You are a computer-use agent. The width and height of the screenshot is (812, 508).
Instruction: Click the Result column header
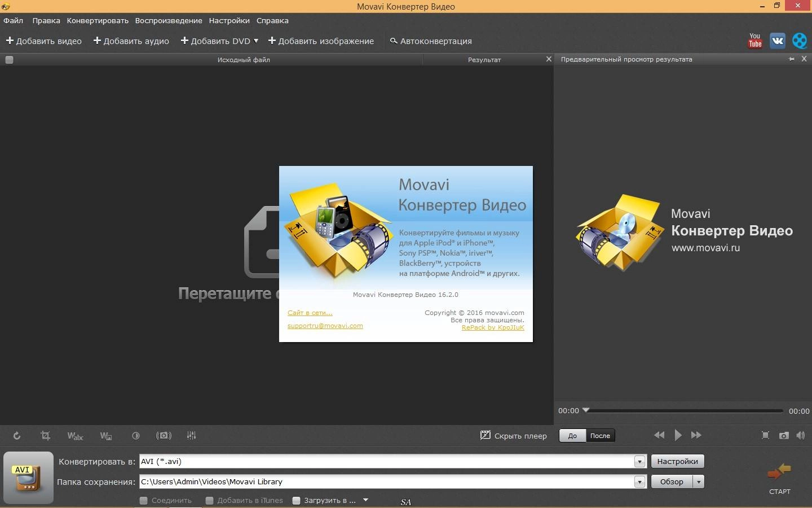484,60
